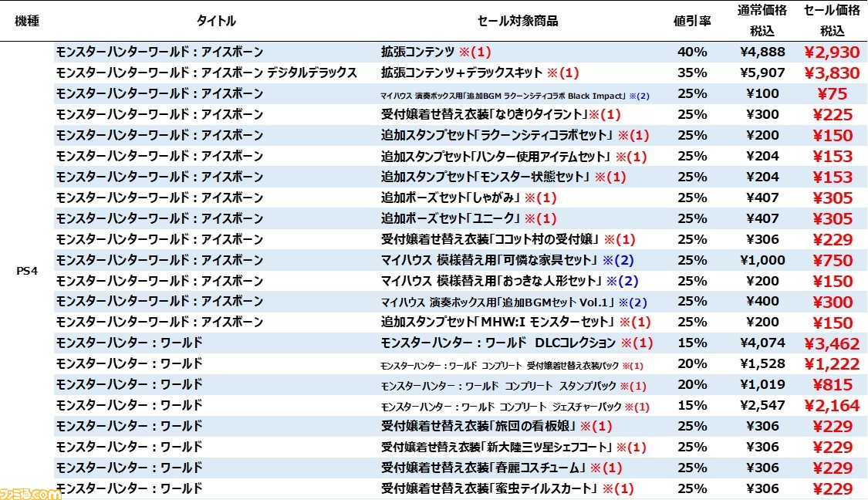
Task: Select the 拡張コンテンツ ※(1) product cell
Action: (436, 52)
